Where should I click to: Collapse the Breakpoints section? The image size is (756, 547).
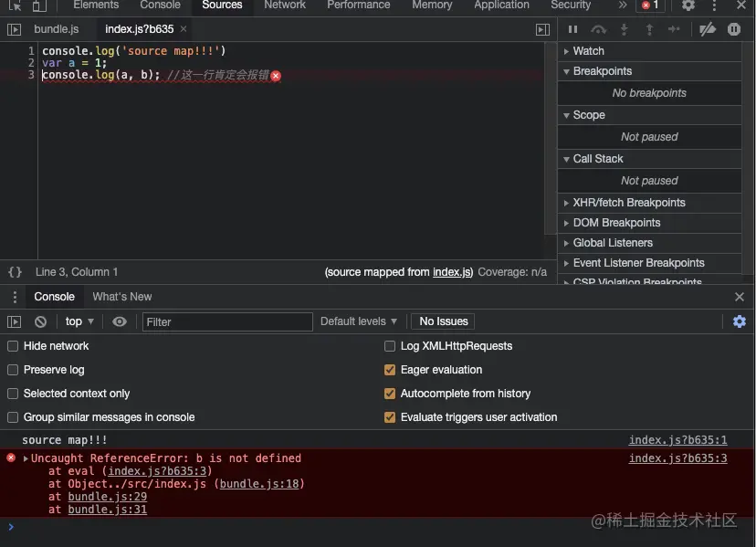tap(649, 71)
